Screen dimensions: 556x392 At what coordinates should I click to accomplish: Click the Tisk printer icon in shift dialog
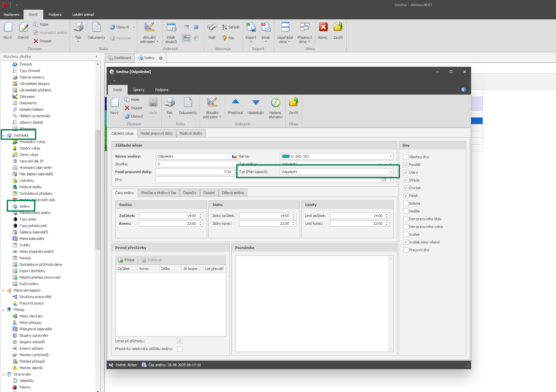[169, 103]
